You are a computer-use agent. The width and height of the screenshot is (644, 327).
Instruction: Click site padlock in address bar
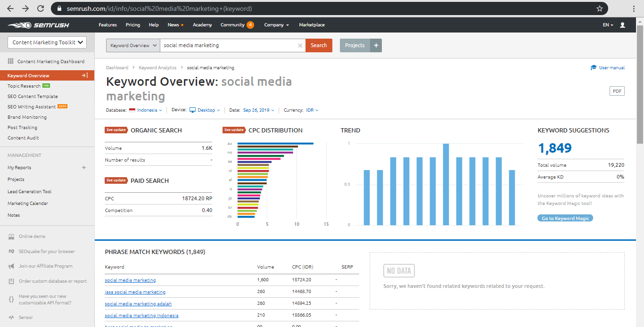[59, 8]
